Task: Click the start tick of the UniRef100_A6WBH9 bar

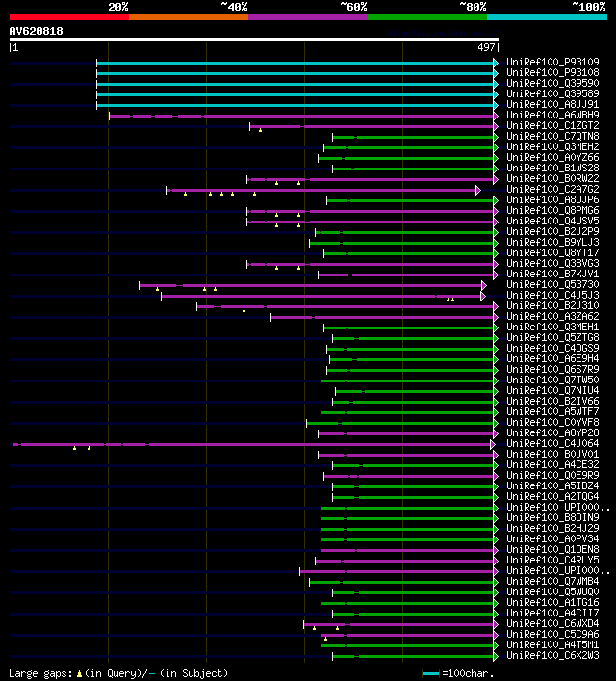Action: click(109, 116)
